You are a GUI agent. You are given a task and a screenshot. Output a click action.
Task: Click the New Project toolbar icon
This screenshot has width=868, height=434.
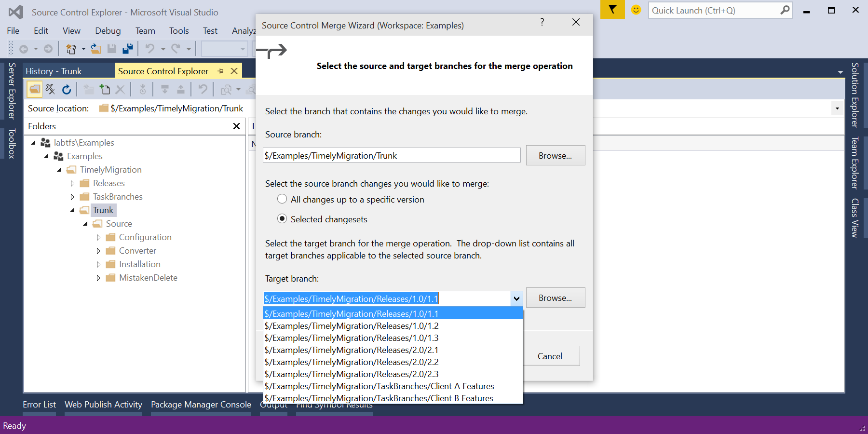71,49
